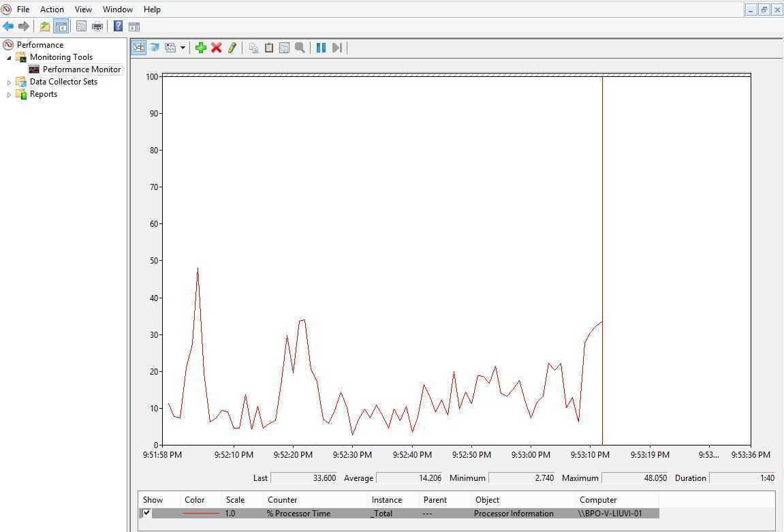Delete selected counter with red X

point(216,48)
